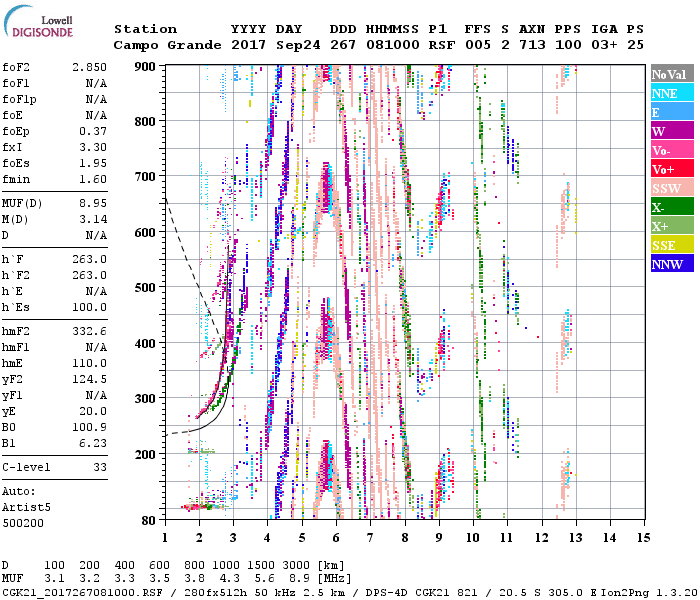The image size is (700, 600).
Task: Click the 900 label on height axis
Action: click(x=146, y=66)
